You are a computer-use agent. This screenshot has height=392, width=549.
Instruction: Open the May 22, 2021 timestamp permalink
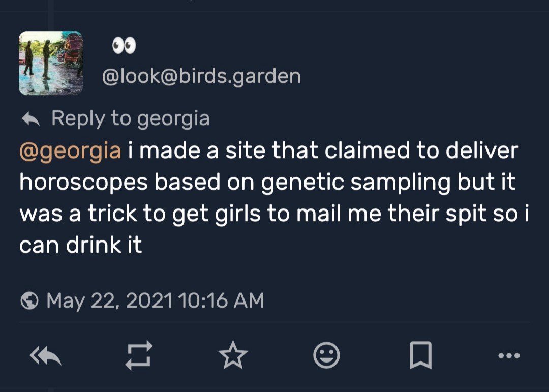coord(109,300)
